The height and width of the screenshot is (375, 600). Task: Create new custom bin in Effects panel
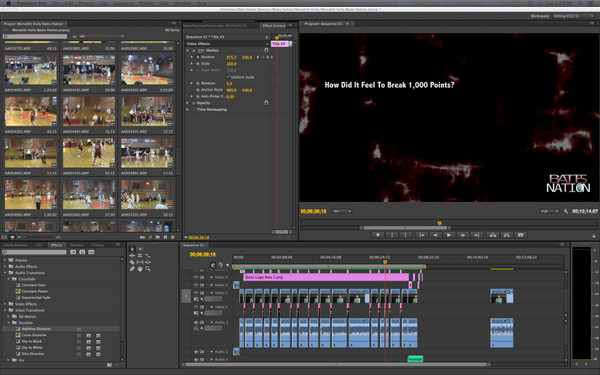(109, 365)
